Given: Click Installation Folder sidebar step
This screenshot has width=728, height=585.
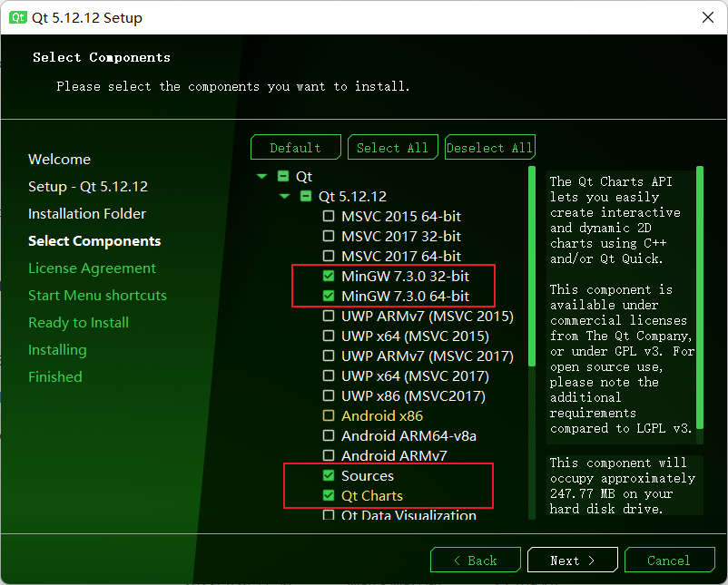Looking at the screenshot, I should pyautogui.click(x=87, y=213).
